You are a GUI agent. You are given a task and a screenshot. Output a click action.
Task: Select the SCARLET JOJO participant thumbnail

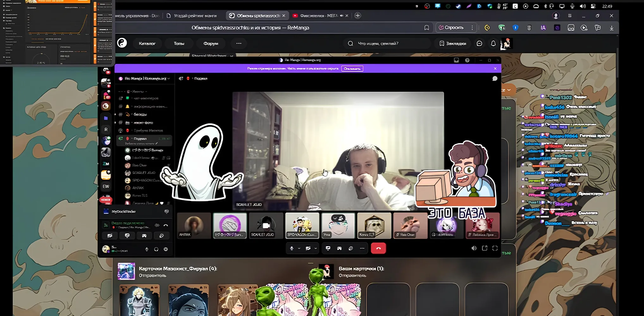(x=266, y=225)
